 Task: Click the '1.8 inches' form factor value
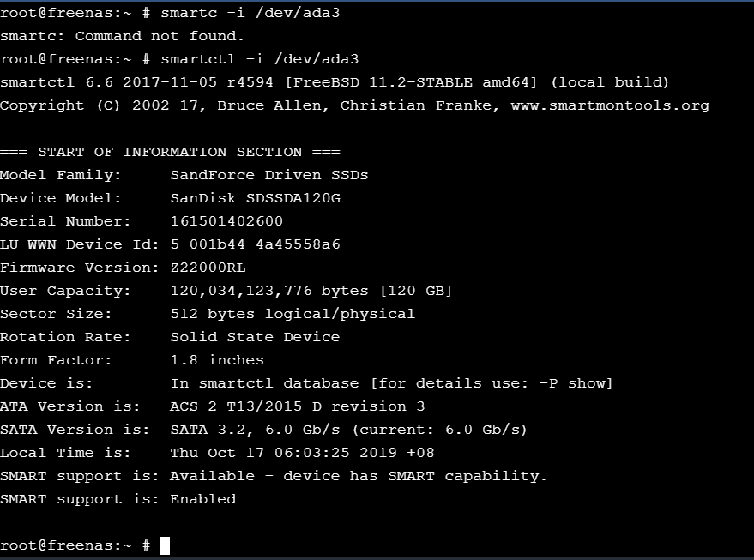[x=217, y=360]
